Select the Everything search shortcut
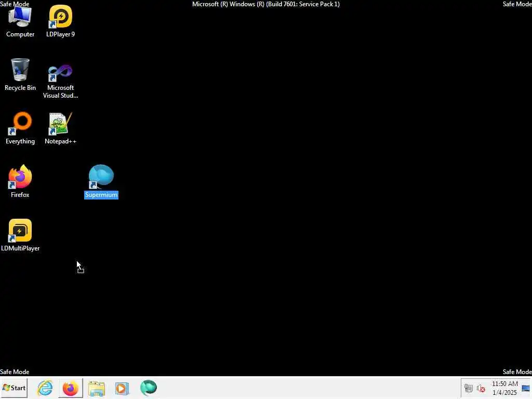Image resolution: width=532 pixels, height=399 pixels. pos(20,128)
